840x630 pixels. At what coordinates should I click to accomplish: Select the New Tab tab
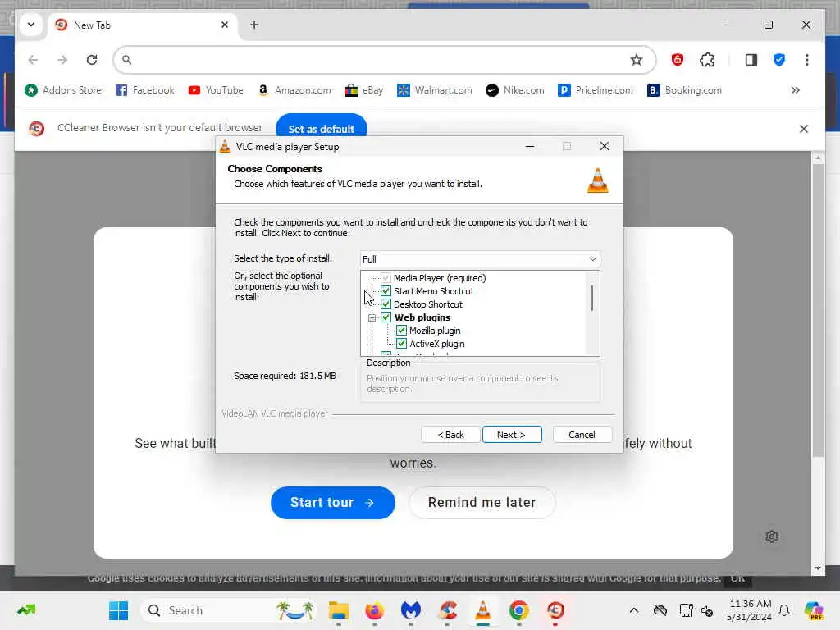click(142, 25)
